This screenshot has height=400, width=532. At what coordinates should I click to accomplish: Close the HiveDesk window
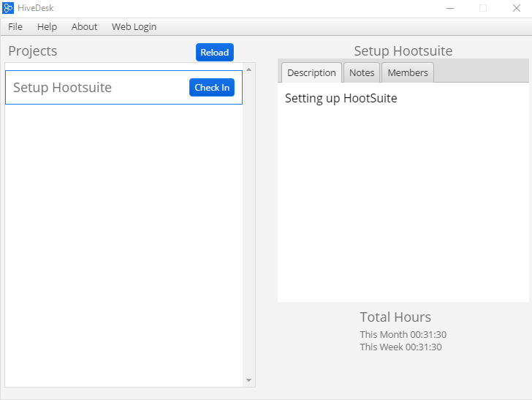(x=517, y=8)
